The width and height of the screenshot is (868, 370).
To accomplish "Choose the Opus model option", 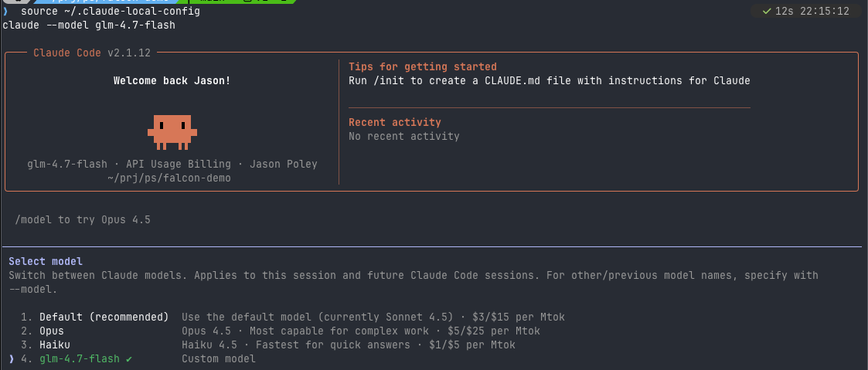I will pos(52,331).
